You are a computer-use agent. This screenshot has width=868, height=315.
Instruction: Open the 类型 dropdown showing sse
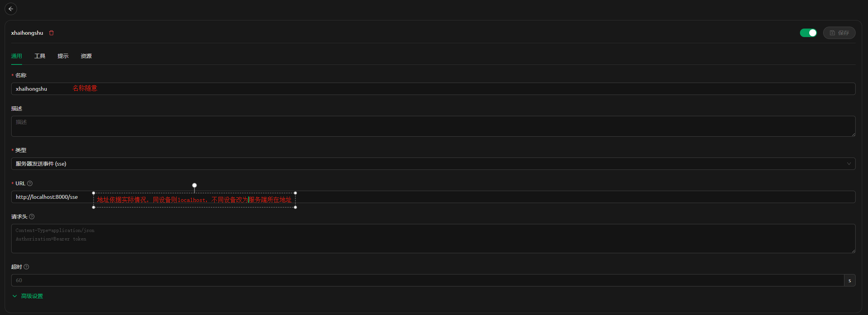coord(425,164)
